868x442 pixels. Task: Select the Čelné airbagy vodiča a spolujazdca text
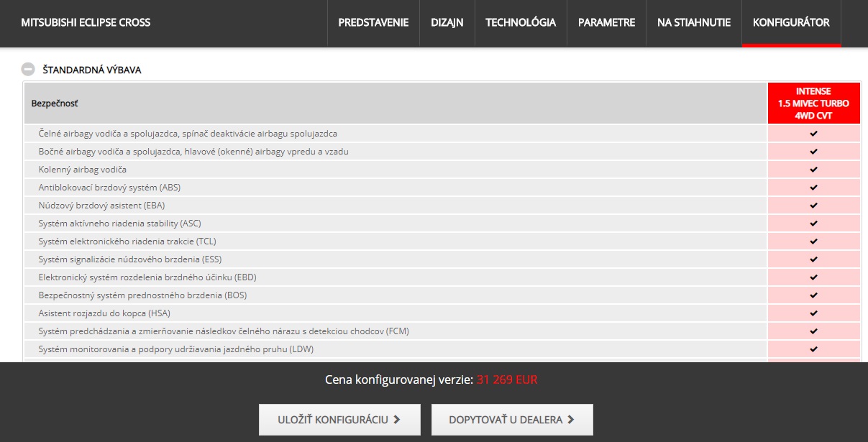tap(188, 134)
